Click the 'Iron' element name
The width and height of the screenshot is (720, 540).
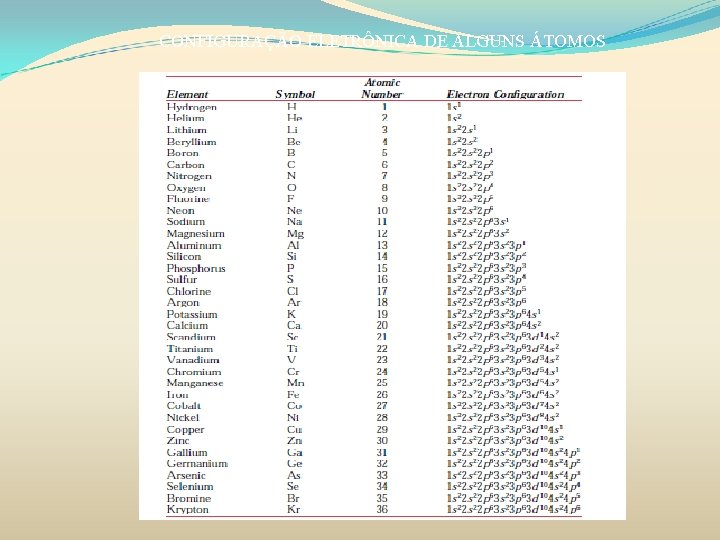[x=177, y=394]
